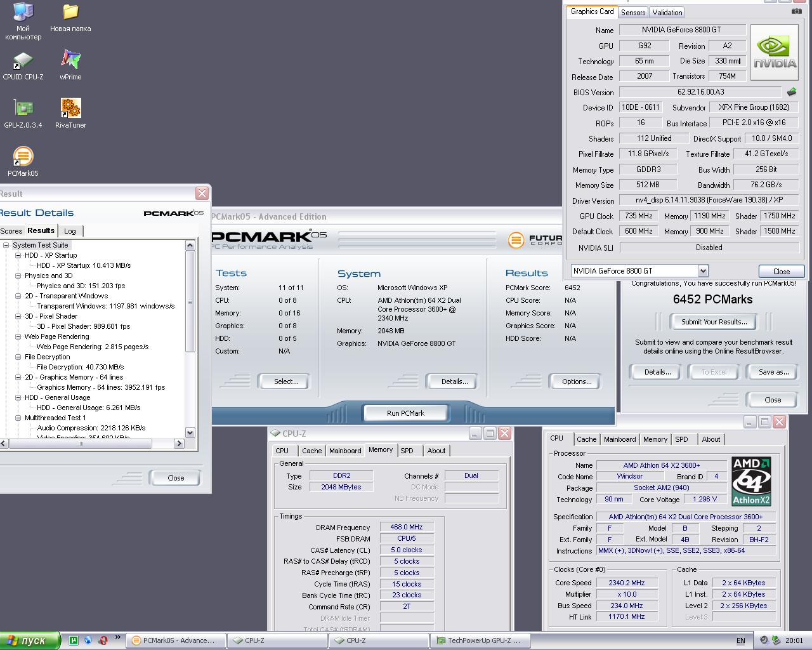Screen dimensions: 812x650
Task: Click the DRAM Frequency 468.0 MHz field
Action: pos(407,527)
